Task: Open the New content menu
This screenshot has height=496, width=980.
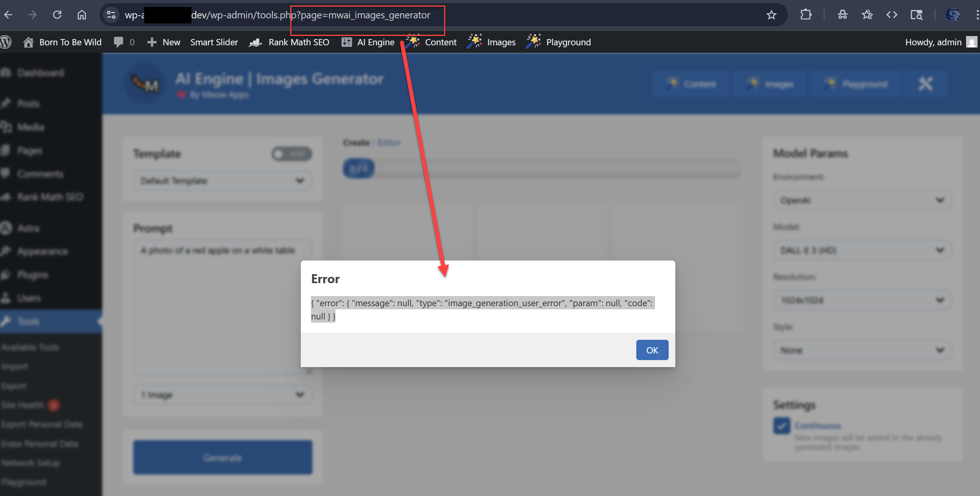Action: pos(164,42)
